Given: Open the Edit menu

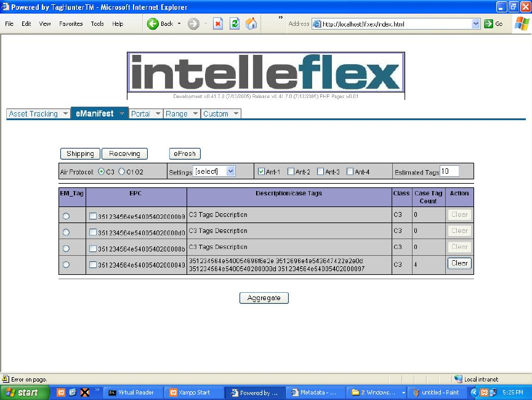Looking at the screenshot, I should click(26, 24).
